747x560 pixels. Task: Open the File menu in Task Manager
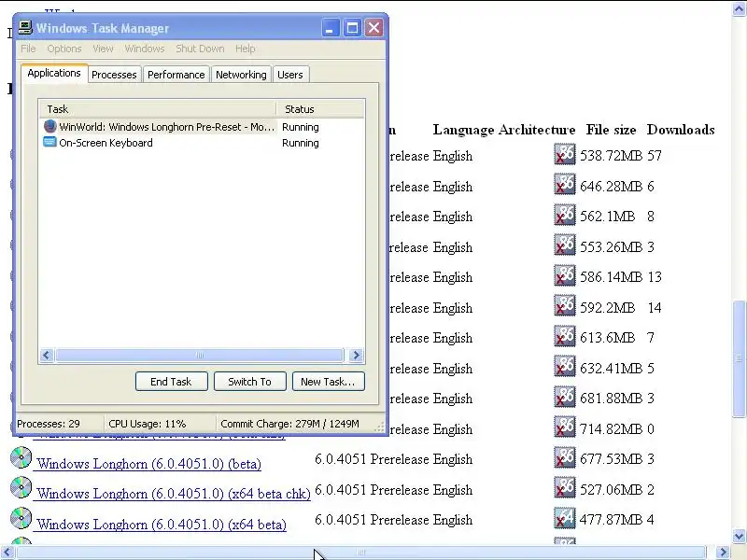[28, 49]
